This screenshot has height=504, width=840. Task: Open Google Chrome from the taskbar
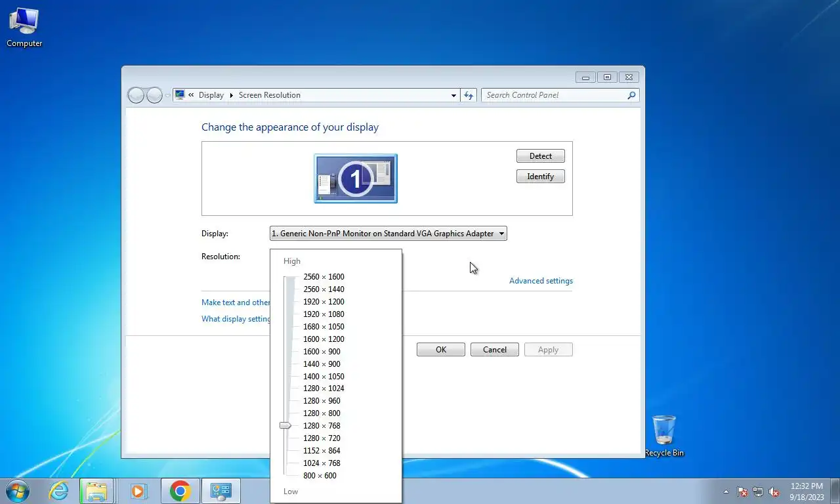180,491
